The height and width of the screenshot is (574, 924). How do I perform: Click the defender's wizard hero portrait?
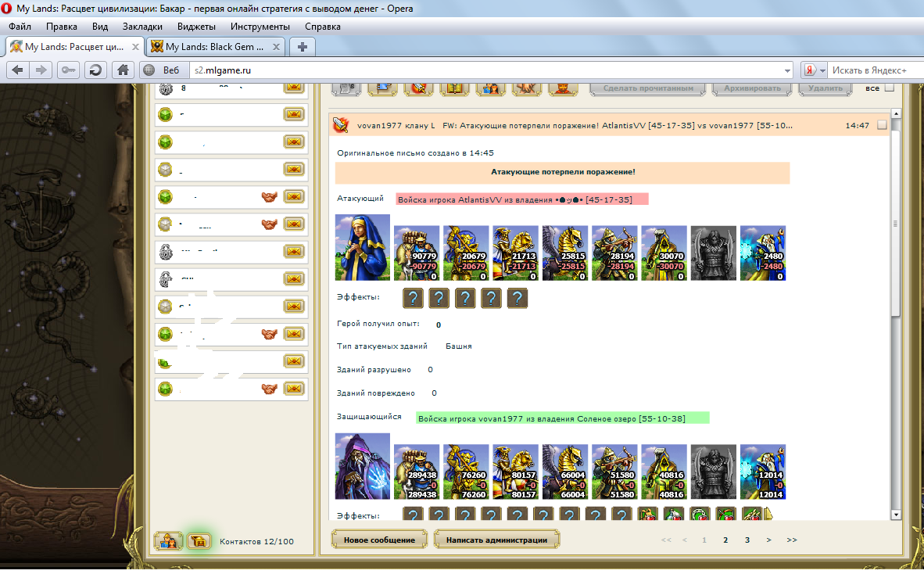coord(362,466)
